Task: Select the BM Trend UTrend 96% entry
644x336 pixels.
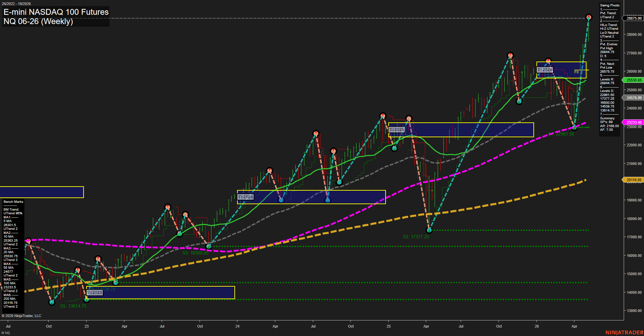Action: point(13,211)
